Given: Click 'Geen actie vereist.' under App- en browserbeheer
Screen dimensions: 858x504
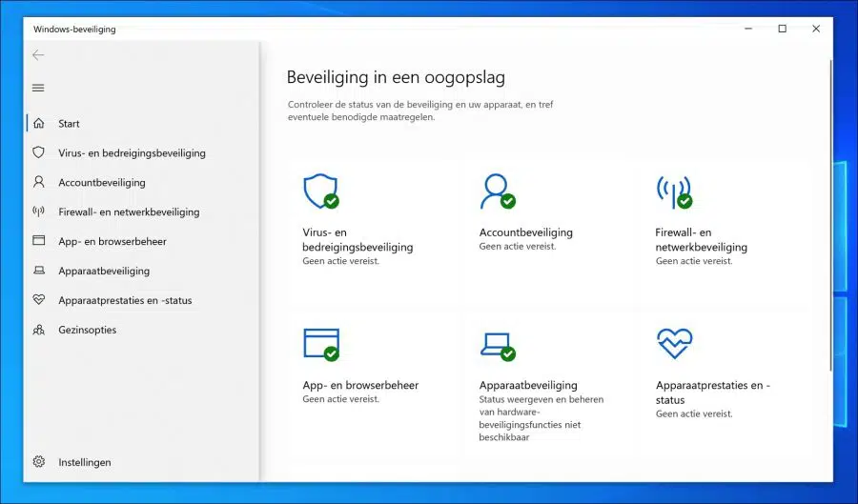Looking at the screenshot, I should (x=341, y=399).
